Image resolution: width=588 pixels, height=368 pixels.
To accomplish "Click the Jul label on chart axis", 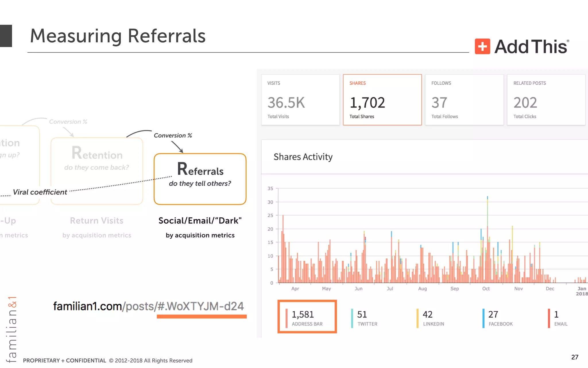I will click(390, 289).
